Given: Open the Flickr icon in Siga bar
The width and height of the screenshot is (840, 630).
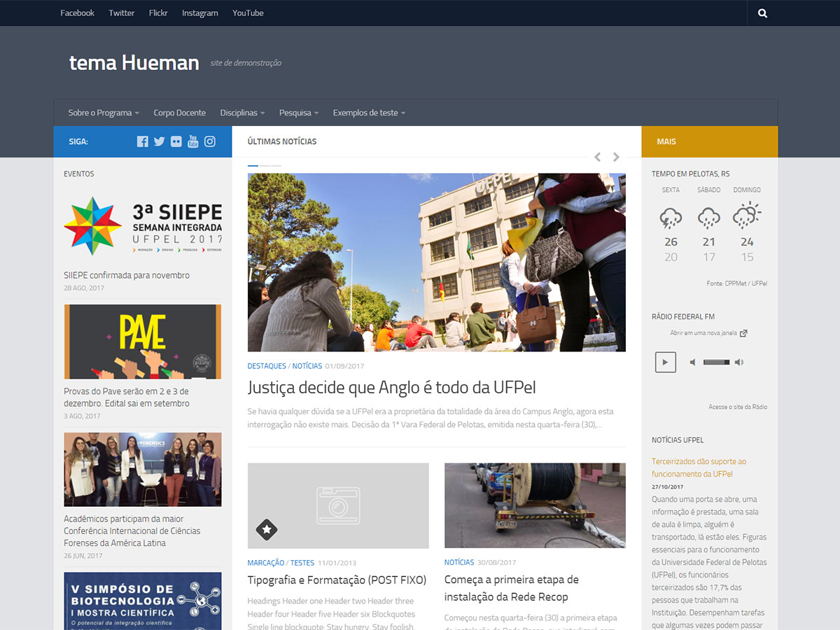Looking at the screenshot, I should coord(176,141).
